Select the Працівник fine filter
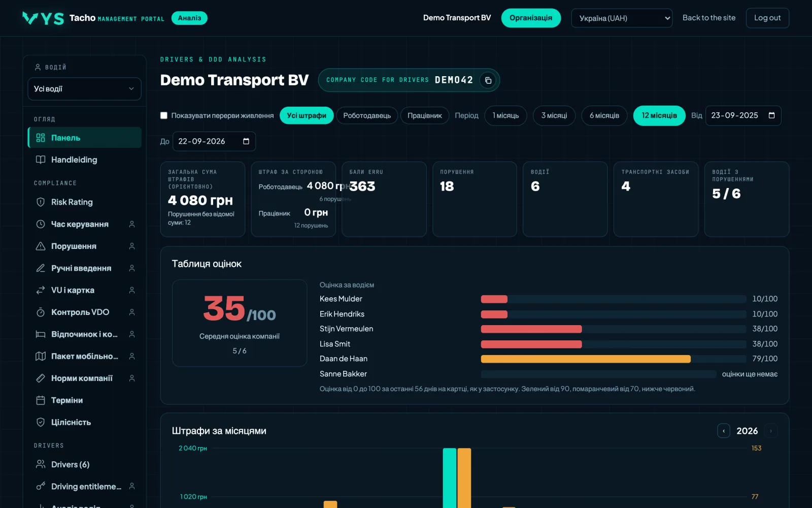 pyautogui.click(x=424, y=115)
